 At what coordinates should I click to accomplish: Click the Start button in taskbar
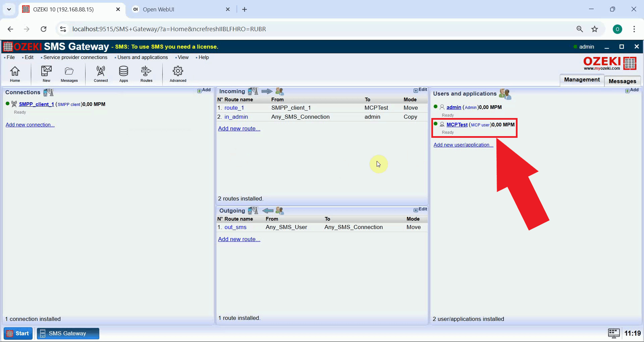[18, 333]
